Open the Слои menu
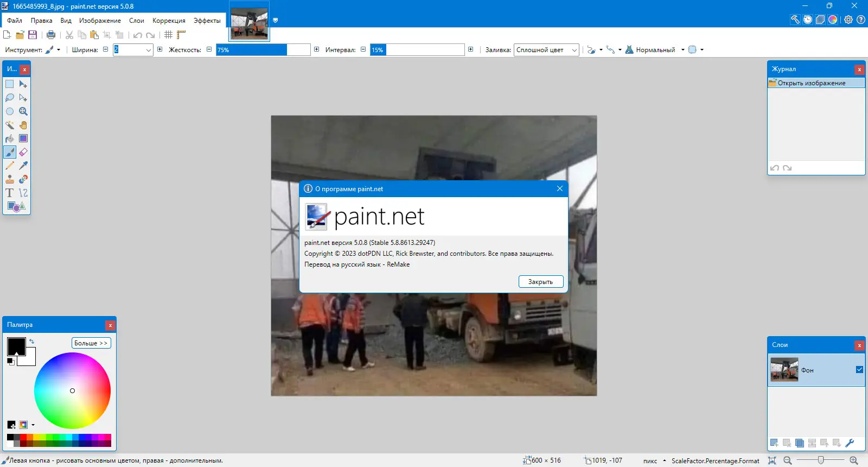This screenshot has width=868, height=467. tap(137, 21)
